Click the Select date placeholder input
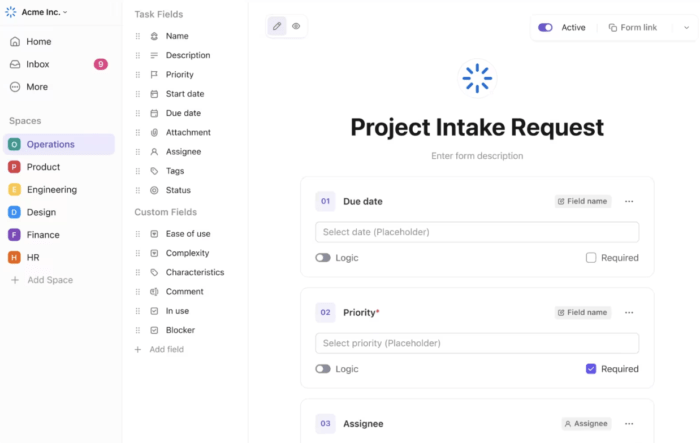Image resolution: width=700 pixels, height=443 pixels. coord(477,232)
